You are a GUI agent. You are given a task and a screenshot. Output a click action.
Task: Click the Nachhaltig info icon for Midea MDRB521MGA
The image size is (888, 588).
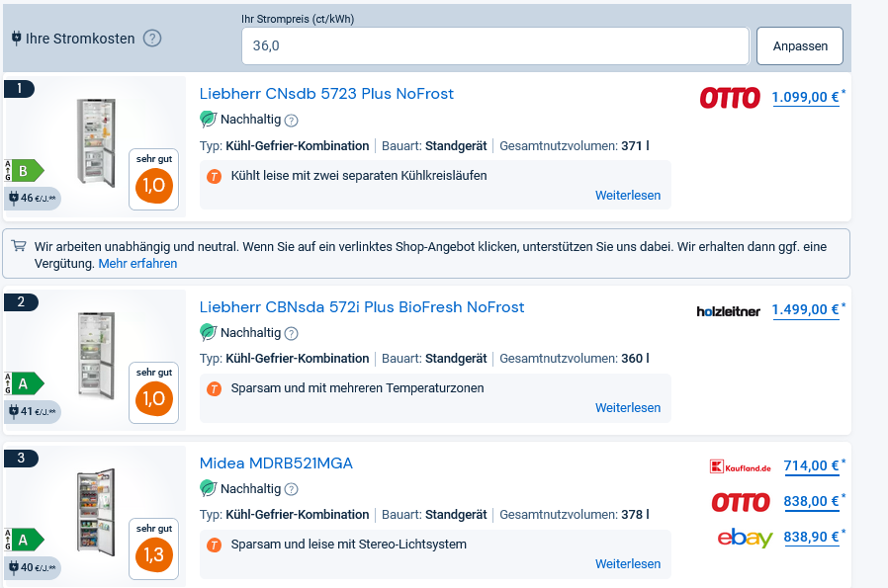(291, 489)
